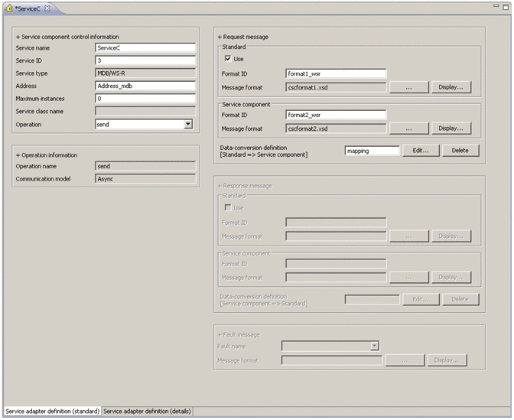Image resolution: width=514 pixels, height=420 pixels.
Task: Focus the Service ID input field
Action: [x=145, y=60]
